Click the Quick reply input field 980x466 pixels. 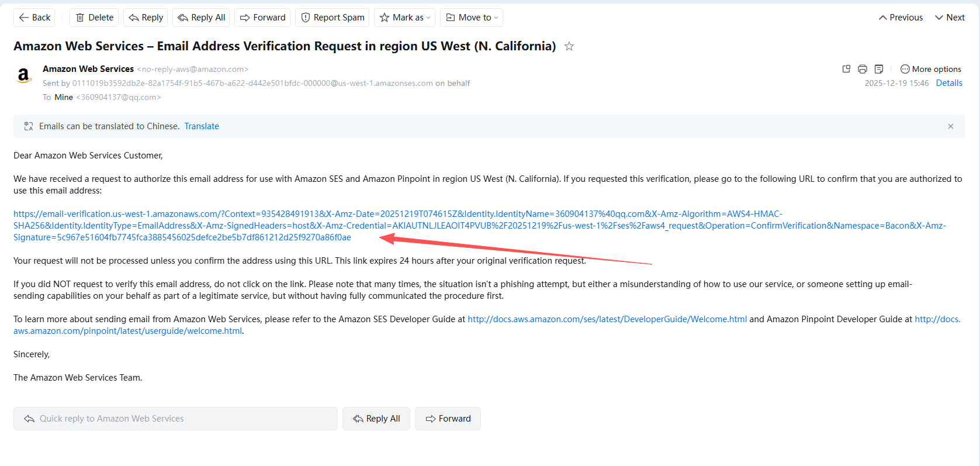point(175,419)
